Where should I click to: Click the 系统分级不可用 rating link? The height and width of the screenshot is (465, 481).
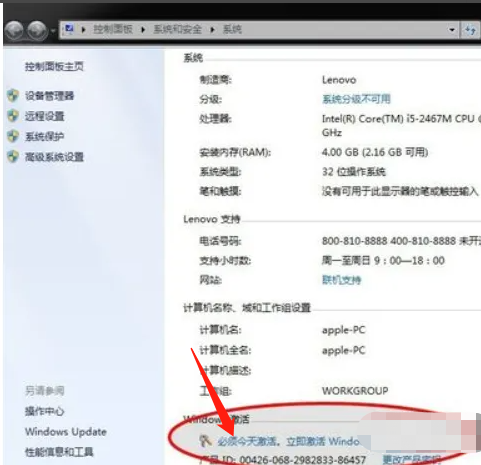356,99
